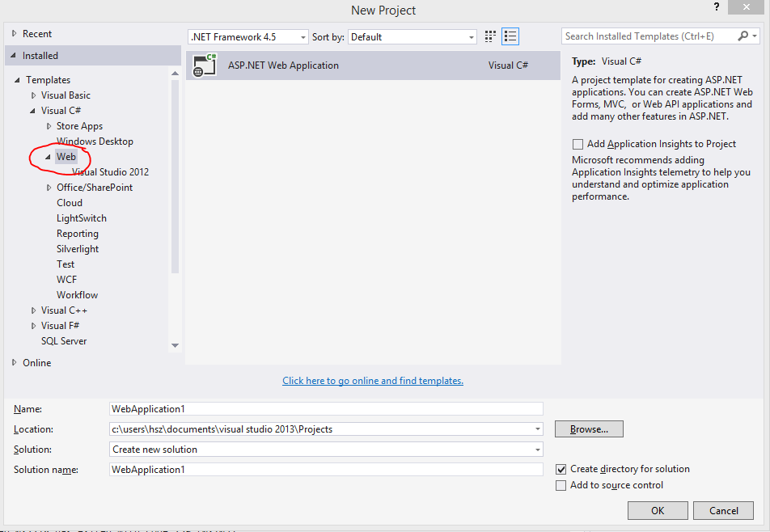
Task: Select the Silverlight category
Action: [78, 249]
